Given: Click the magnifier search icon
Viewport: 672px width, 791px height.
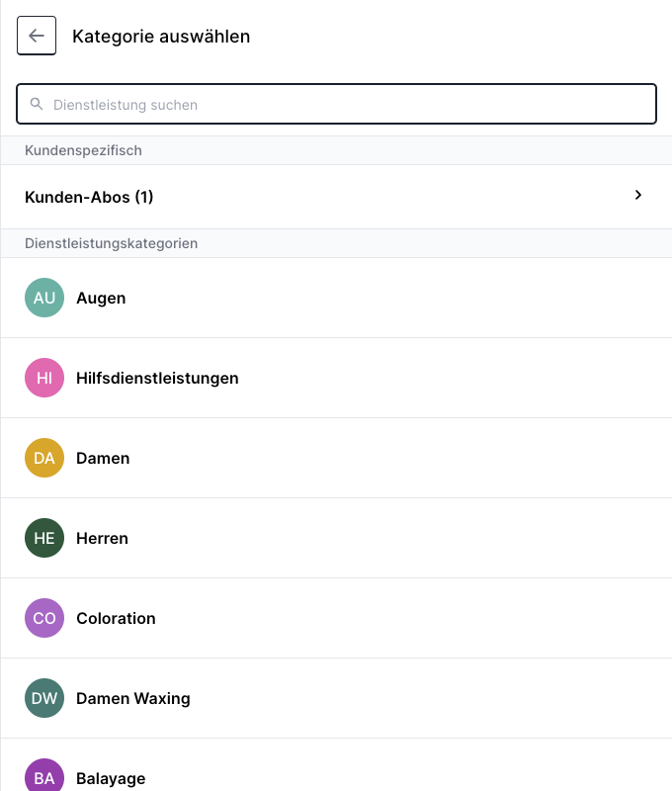Looking at the screenshot, I should [x=37, y=104].
